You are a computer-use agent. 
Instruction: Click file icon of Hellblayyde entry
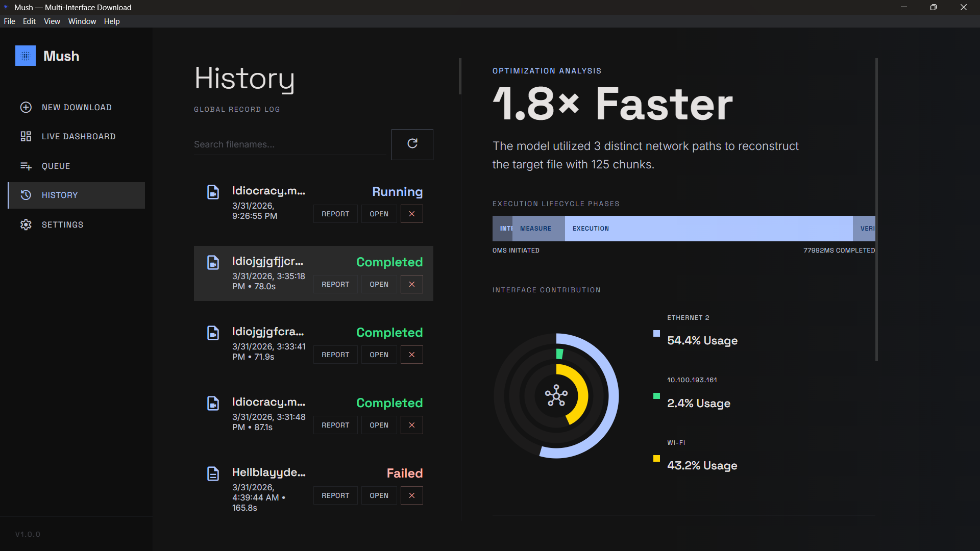(x=213, y=473)
